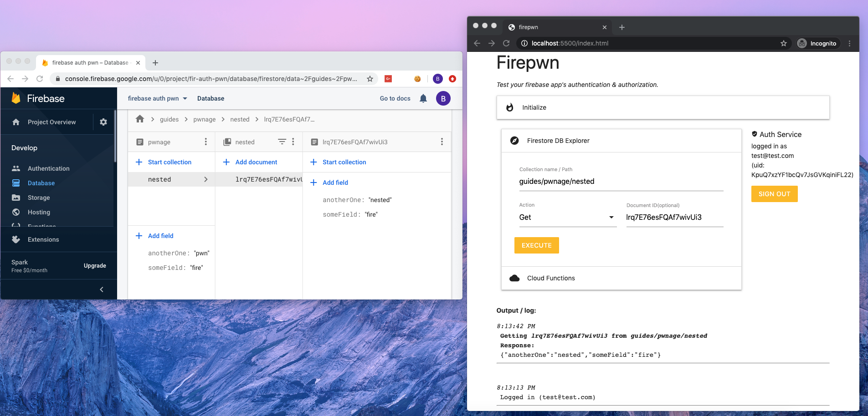
Task: Reload the Firebase console page
Action: point(40,79)
